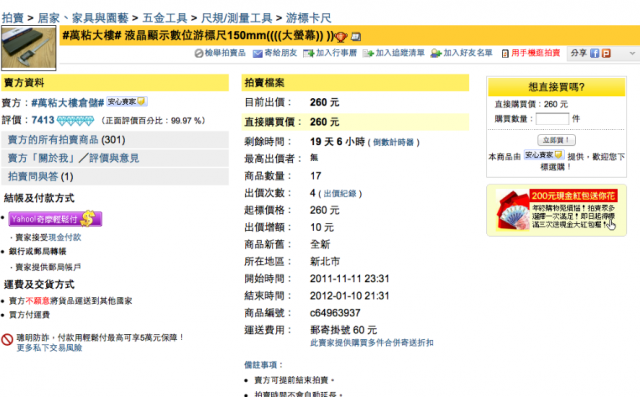The image size is (640, 397).
Task: Click the Yahoo!奇摩輕鬆付 purple button
Action: click(x=55, y=219)
